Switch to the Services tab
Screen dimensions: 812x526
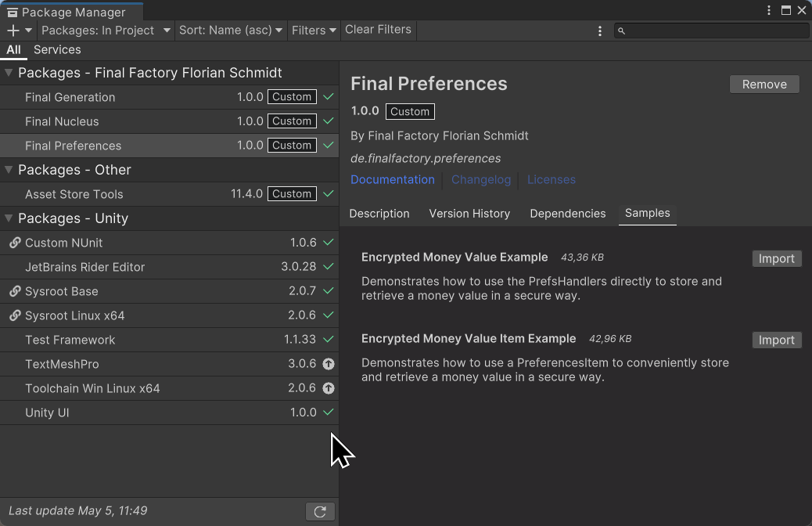tap(57, 50)
